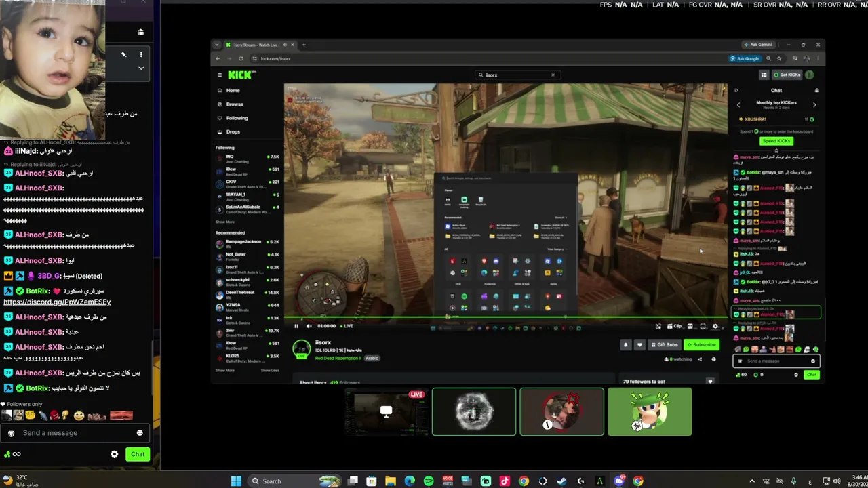868x488 pixels.
Task: Open INQ channel in Following list
Action: tap(248, 158)
